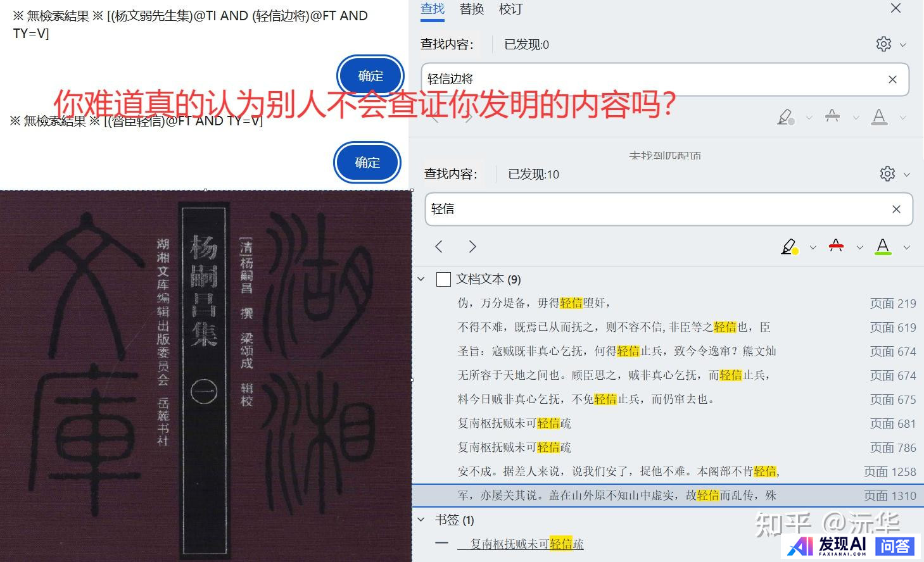The width and height of the screenshot is (924, 562).
Task: Open highlighter color dropdown arrow
Action: (813, 247)
